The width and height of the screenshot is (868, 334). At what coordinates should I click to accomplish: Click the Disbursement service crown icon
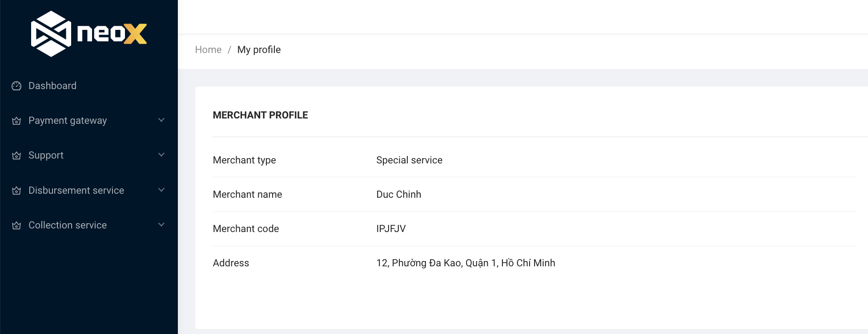16,191
